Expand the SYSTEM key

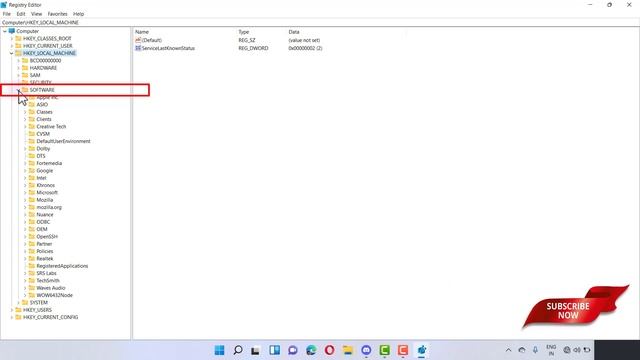18,302
